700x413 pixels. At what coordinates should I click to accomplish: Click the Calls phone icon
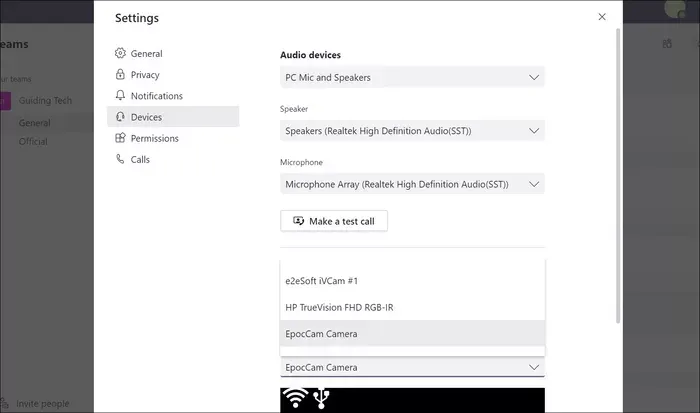121,159
